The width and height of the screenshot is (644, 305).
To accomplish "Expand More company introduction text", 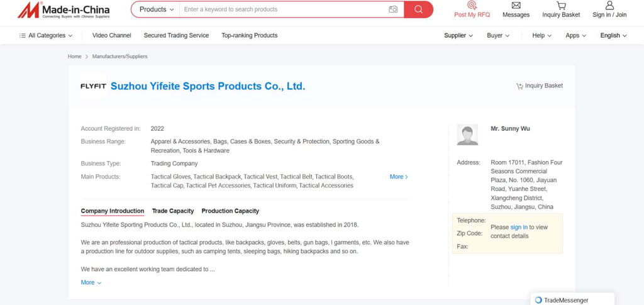I will 91,282.
